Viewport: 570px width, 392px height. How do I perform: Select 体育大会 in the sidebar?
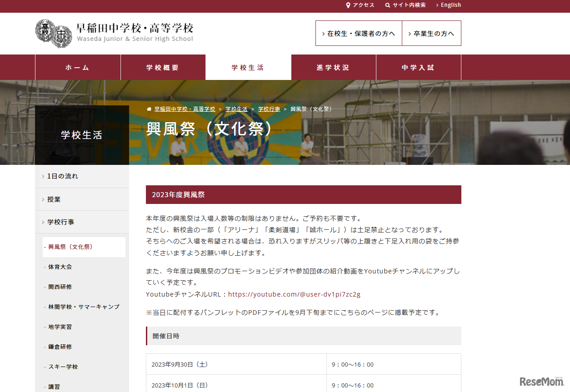pyautogui.click(x=60, y=267)
